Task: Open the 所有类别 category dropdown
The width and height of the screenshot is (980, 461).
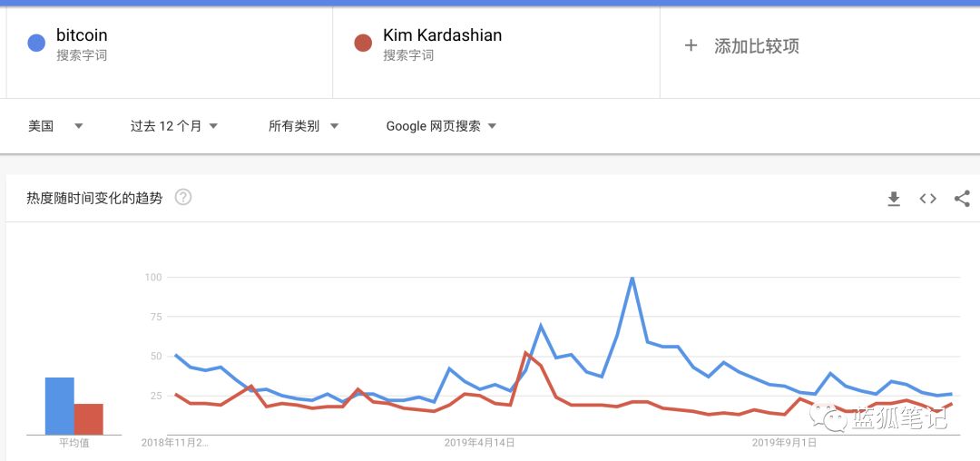Action: coord(303,126)
